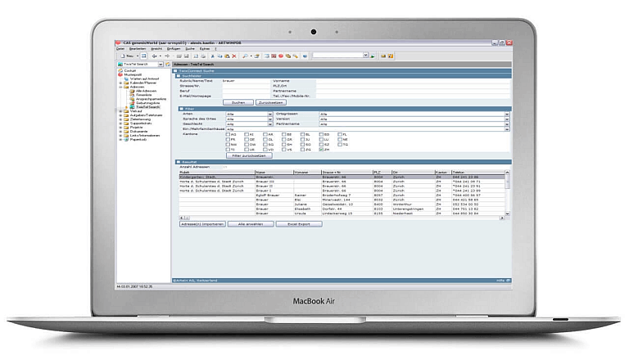Click the Adresse(n) importieren button

coord(202,224)
